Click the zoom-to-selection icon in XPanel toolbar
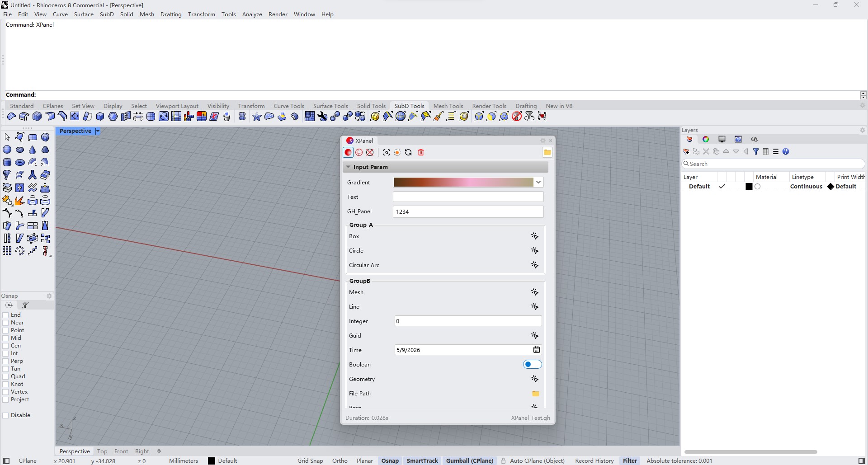Viewport: 868px width, 465px height. (x=387, y=152)
